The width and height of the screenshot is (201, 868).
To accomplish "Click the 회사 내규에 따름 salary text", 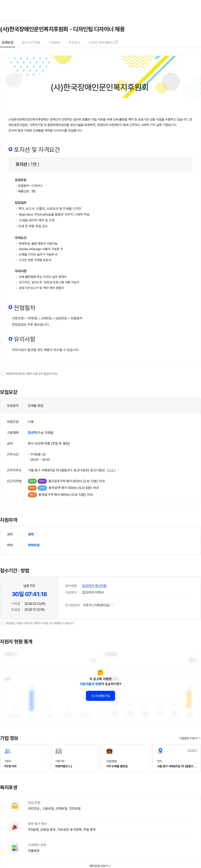I will coord(49,443).
